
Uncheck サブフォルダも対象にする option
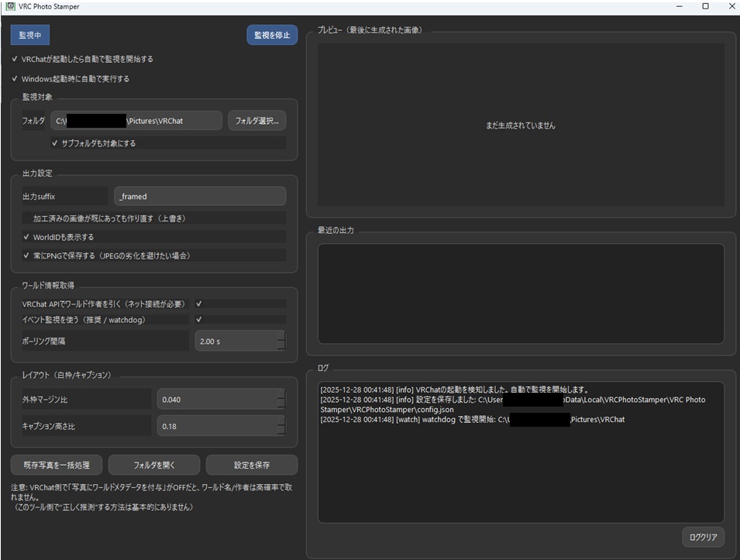click(x=54, y=143)
